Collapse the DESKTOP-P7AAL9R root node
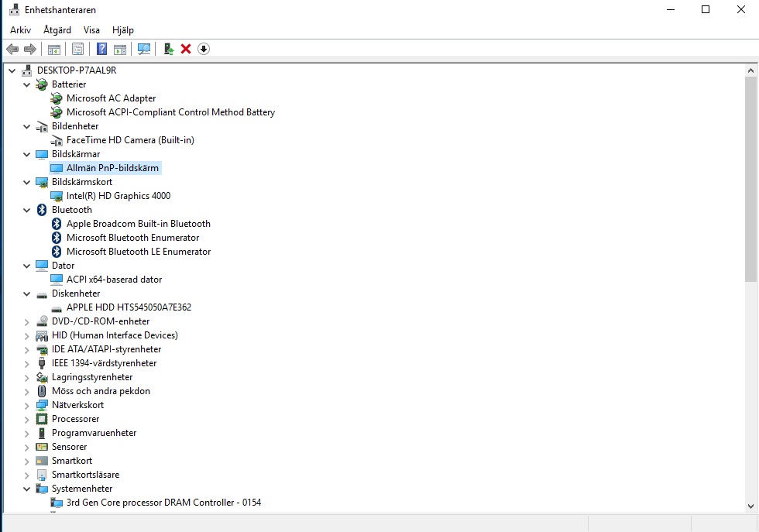Viewport: 759px width, 532px height. (x=12, y=70)
